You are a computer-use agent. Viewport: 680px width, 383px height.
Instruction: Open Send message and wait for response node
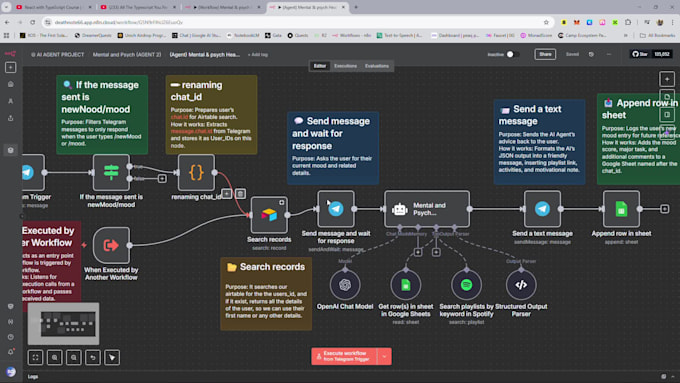coord(336,209)
